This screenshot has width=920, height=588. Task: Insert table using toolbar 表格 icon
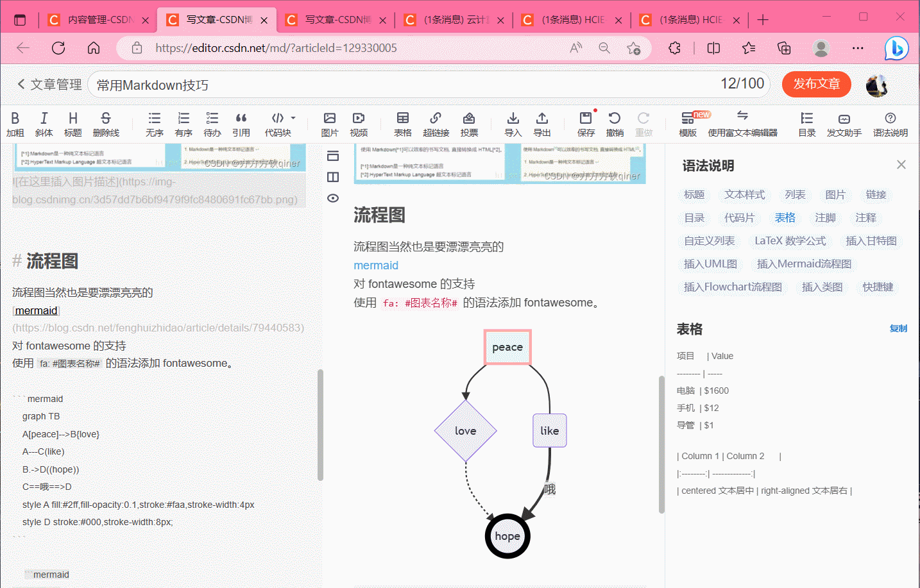[403, 124]
